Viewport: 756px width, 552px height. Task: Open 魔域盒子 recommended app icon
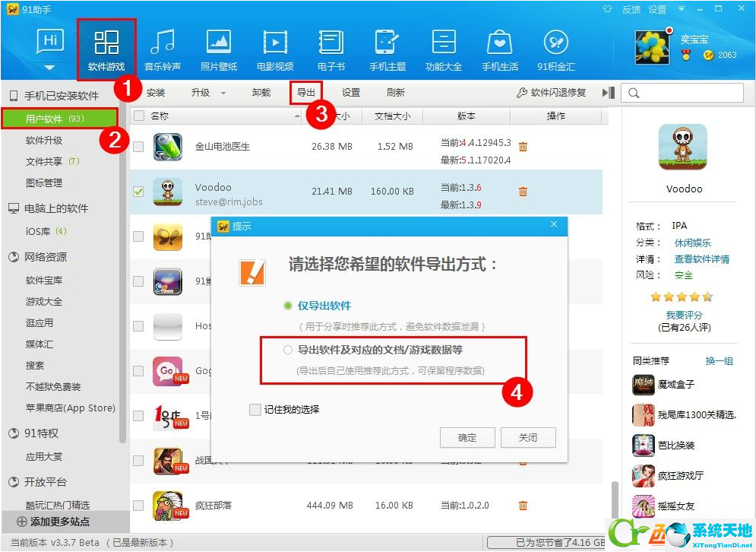[x=644, y=384]
